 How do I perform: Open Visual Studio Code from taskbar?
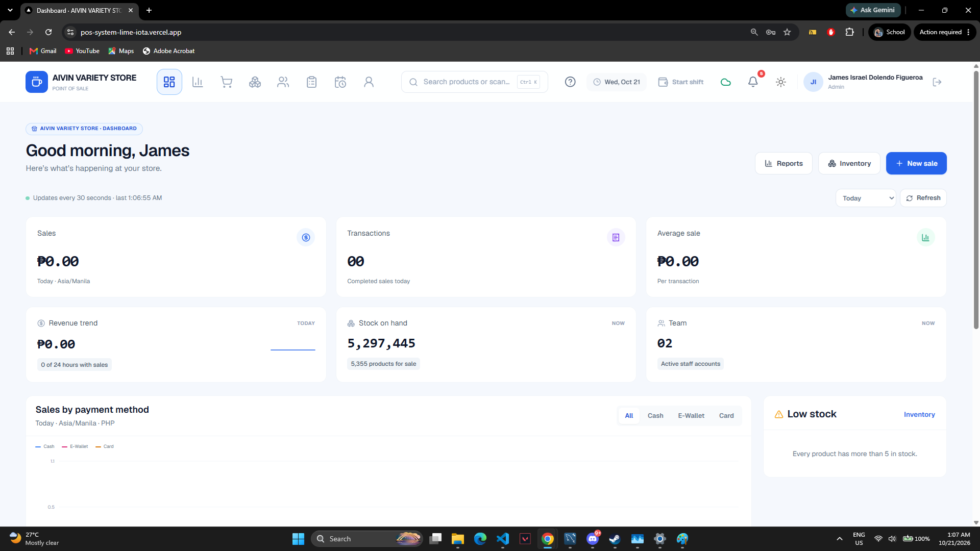[x=503, y=539]
